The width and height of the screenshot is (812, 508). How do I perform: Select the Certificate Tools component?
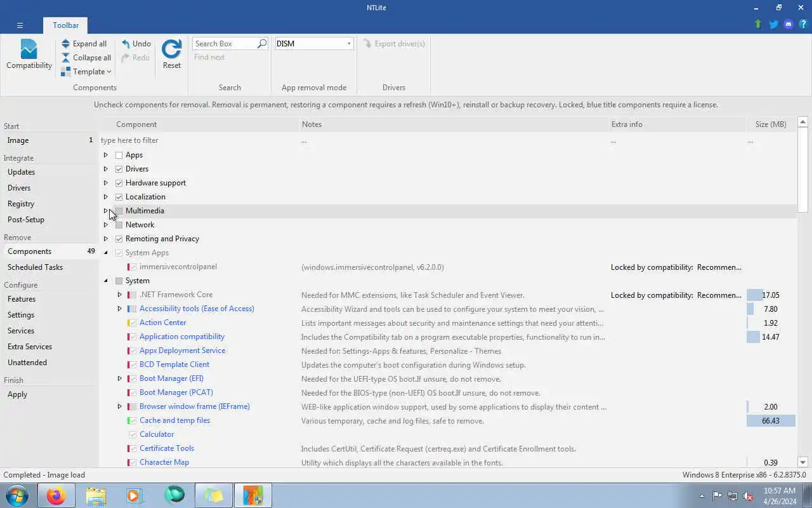[166, 448]
